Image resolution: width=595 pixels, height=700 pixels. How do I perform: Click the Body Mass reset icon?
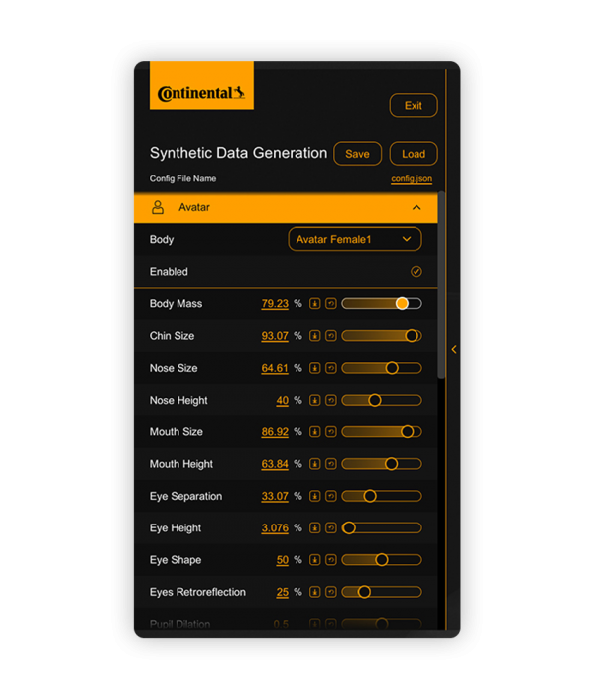[x=330, y=304]
